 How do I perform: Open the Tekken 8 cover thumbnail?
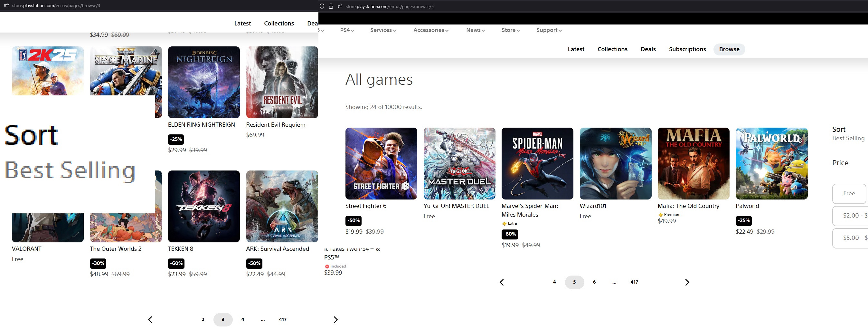[204, 206]
